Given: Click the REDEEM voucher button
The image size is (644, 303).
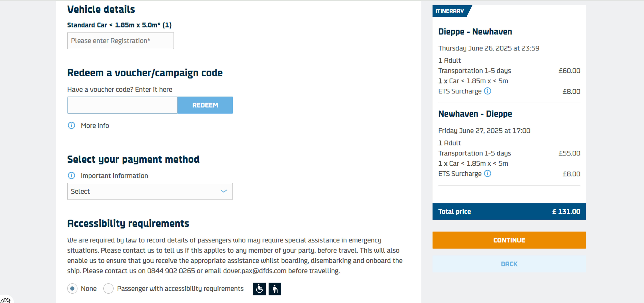Looking at the screenshot, I should click(x=205, y=105).
